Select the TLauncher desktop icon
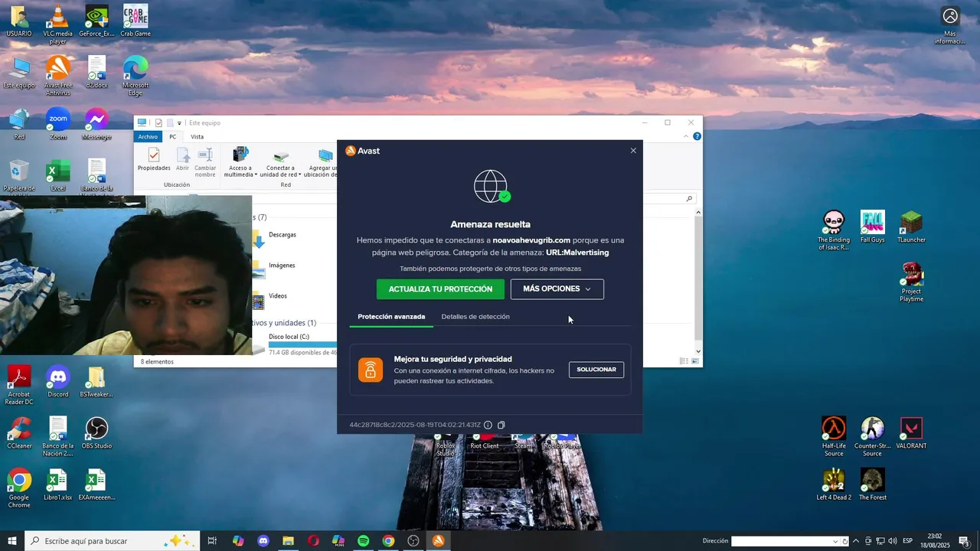The image size is (980, 551). pyautogui.click(x=911, y=227)
